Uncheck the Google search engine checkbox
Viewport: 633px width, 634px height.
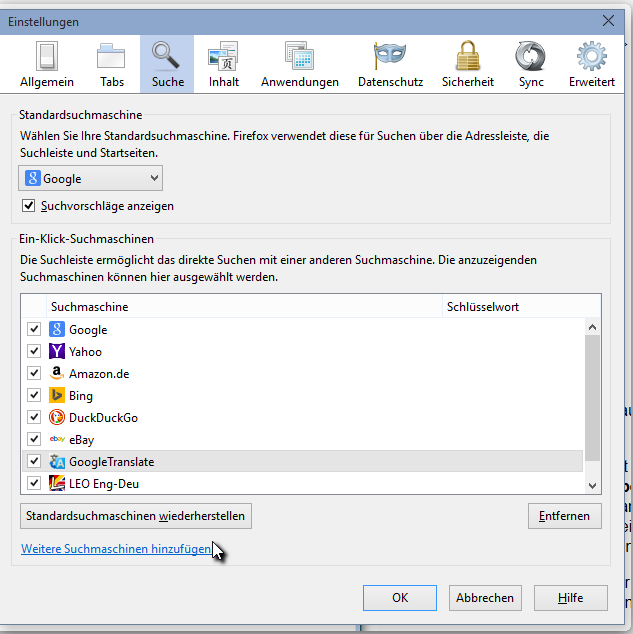[x=34, y=329]
